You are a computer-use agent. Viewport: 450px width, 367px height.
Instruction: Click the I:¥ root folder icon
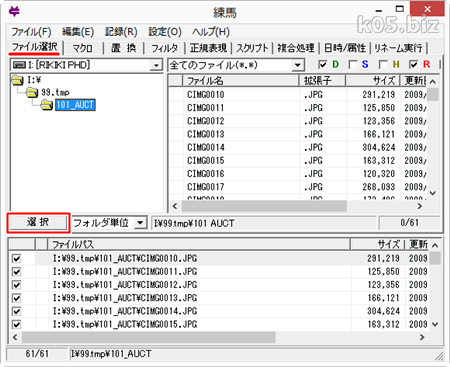click(x=18, y=80)
